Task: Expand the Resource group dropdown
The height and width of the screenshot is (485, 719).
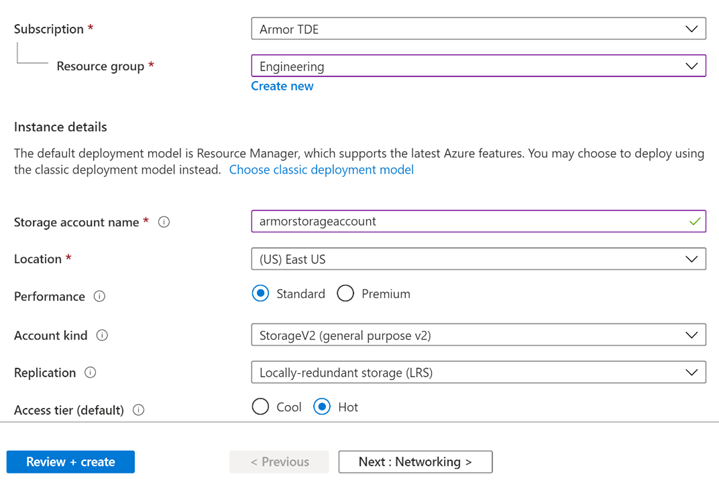Action: 478,66
